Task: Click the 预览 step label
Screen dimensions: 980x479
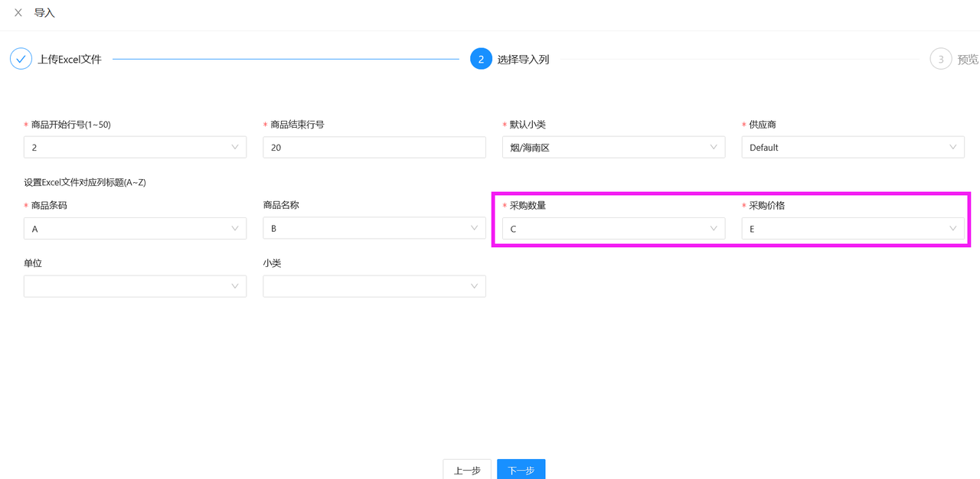Action: 968,59
